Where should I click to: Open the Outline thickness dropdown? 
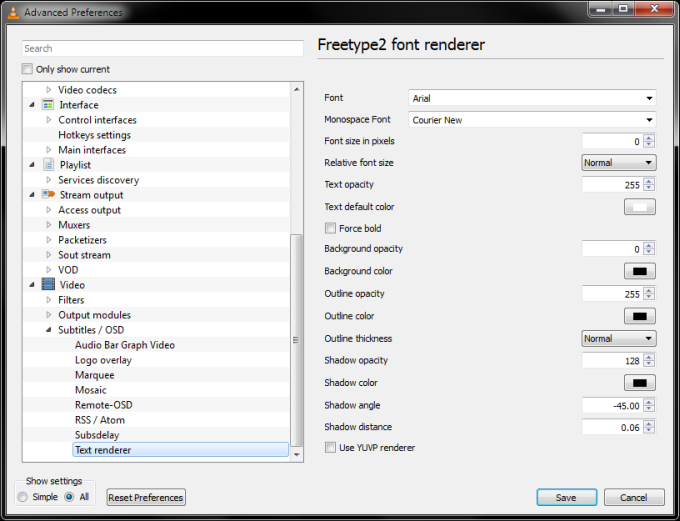[x=618, y=338]
